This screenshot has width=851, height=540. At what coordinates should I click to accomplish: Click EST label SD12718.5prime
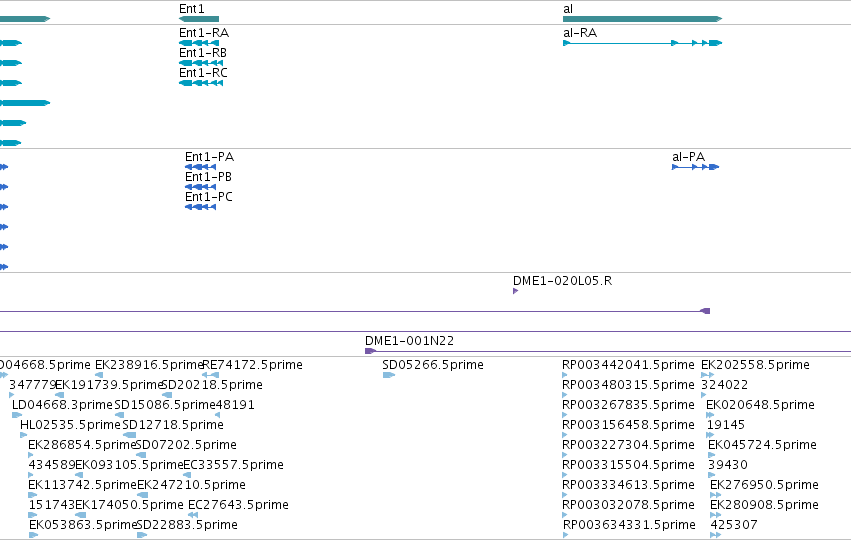173,425
